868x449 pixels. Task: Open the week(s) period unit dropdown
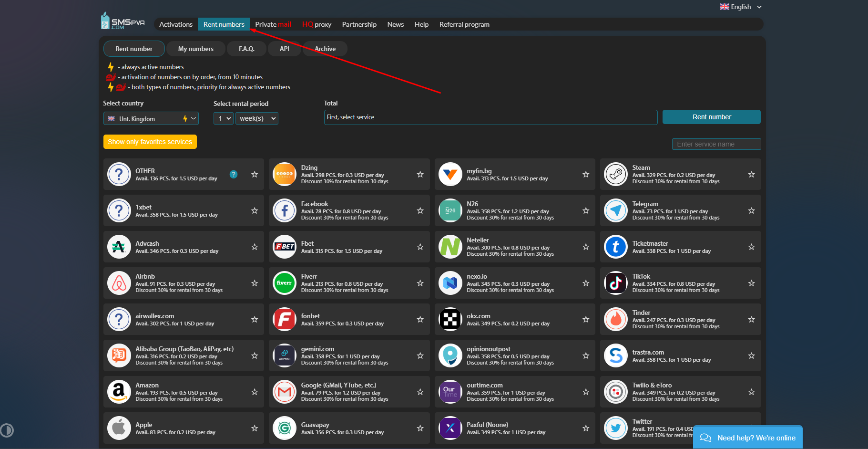coord(257,118)
